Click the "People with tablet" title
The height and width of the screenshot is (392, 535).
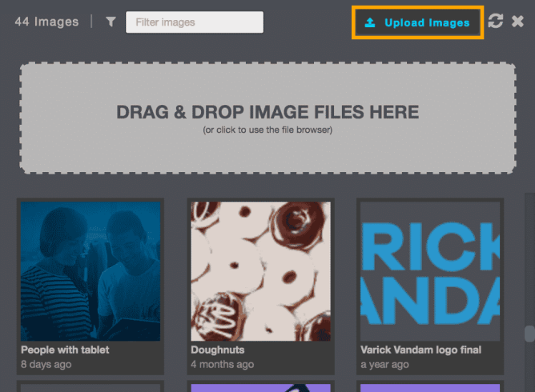pos(65,350)
